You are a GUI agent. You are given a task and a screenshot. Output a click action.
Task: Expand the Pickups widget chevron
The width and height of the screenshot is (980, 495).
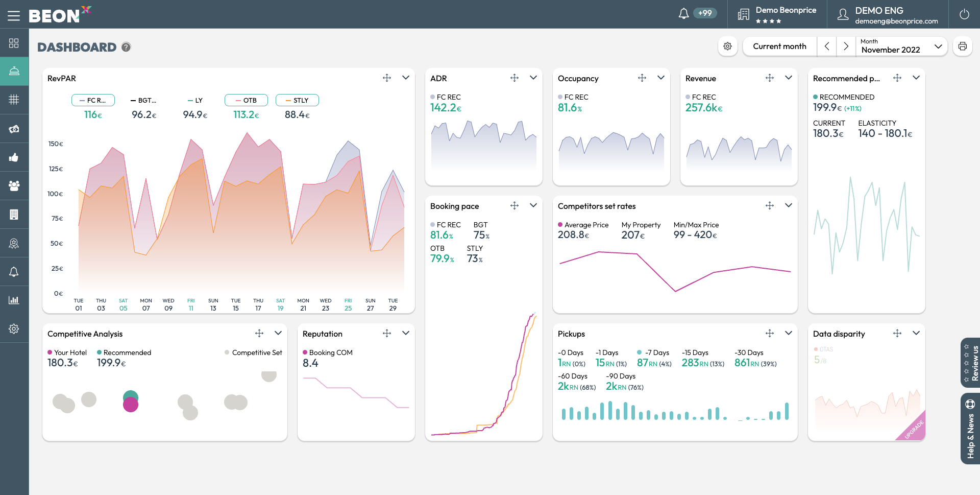point(789,333)
